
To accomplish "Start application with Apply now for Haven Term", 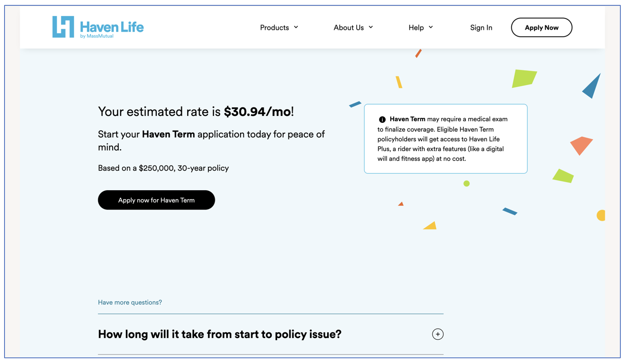I will (x=156, y=200).
